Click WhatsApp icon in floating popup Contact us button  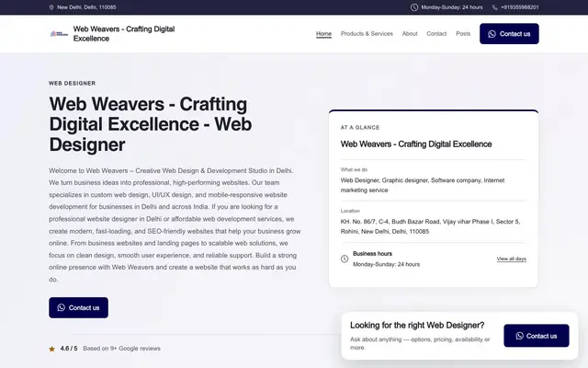point(519,336)
